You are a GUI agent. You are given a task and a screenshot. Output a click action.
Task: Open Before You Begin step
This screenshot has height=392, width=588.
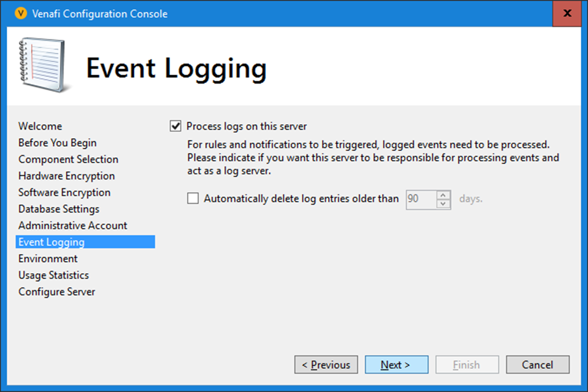pyautogui.click(x=57, y=143)
